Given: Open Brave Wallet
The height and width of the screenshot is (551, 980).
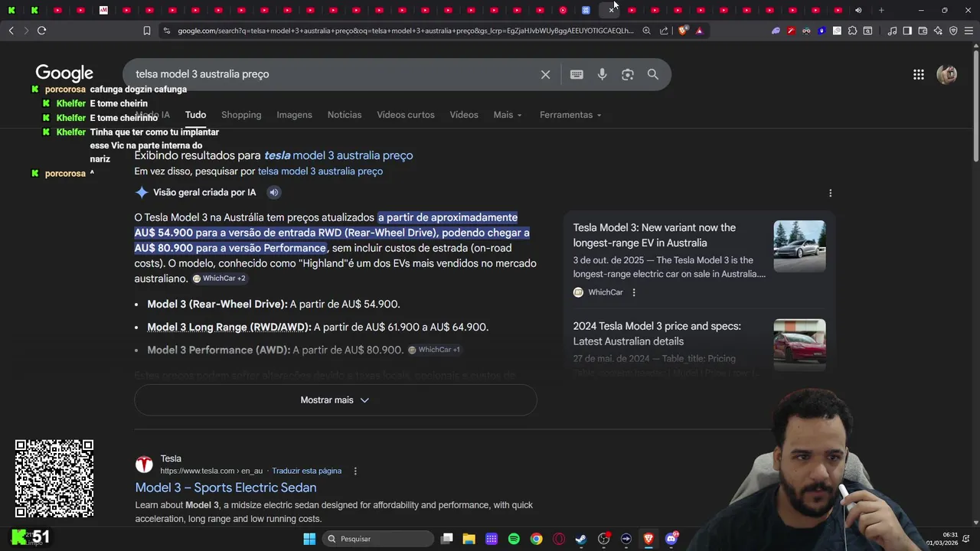Looking at the screenshot, I should (923, 31).
